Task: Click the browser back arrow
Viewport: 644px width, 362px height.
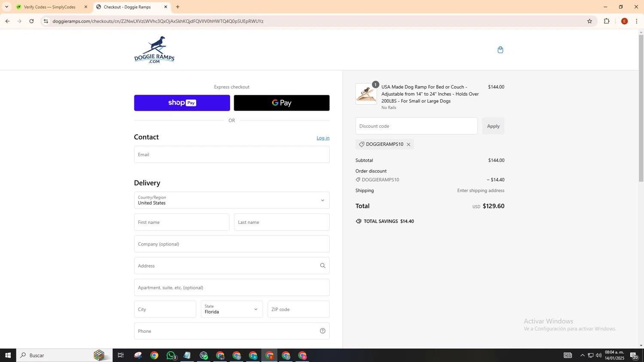Action: [7, 21]
